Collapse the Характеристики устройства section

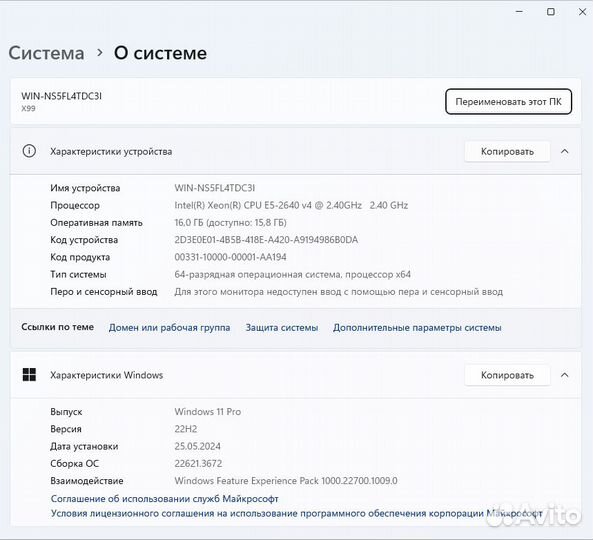pyautogui.click(x=564, y=151)
